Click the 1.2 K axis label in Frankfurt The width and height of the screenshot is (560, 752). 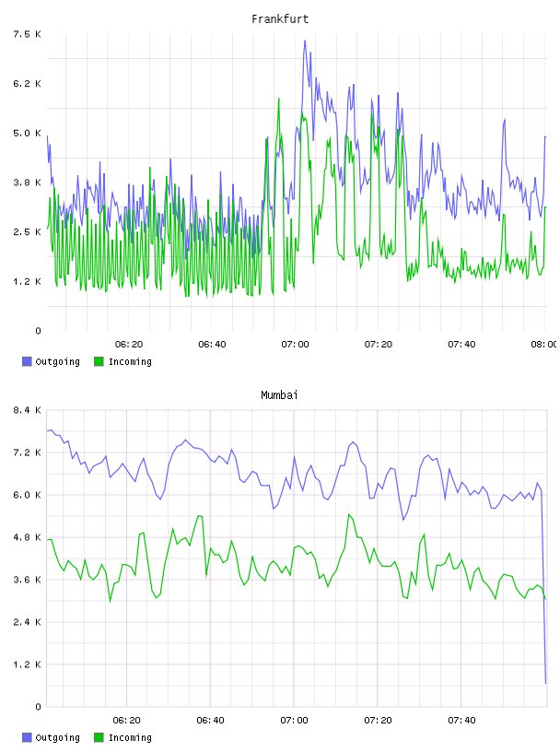click(28, 281)
